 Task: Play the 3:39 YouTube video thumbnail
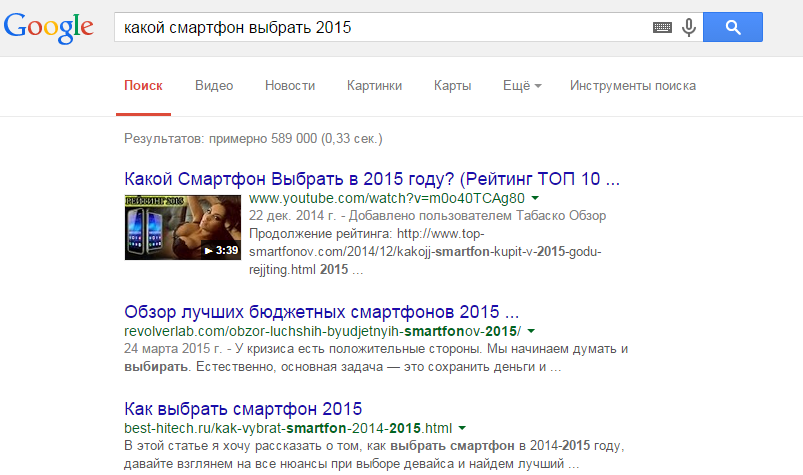tap(183, 227)
